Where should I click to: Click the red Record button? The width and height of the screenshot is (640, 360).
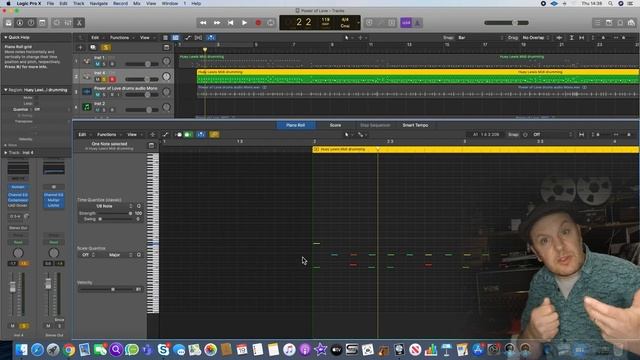pos(258,23)
